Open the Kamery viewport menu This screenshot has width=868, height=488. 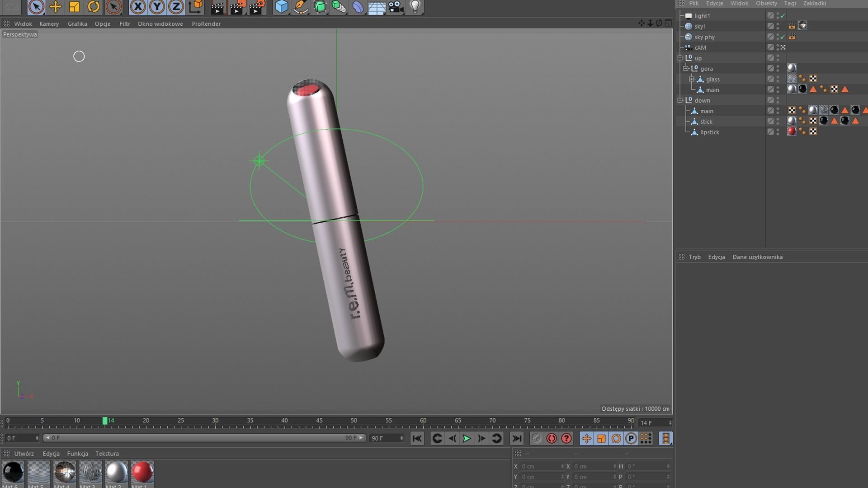click(x=49, y=23)
